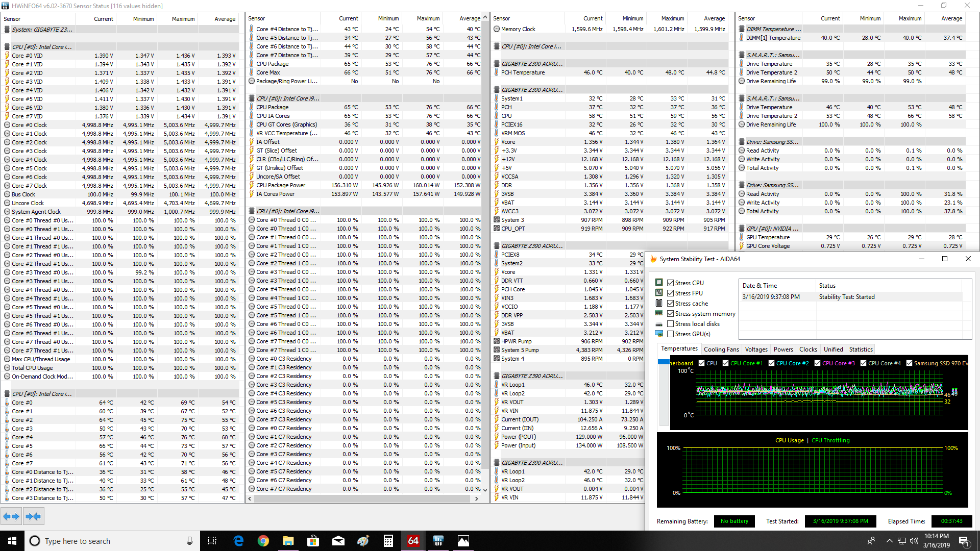Launch Google Chrome from the taskbar
The image size is (980, 551).
point(263,541)
